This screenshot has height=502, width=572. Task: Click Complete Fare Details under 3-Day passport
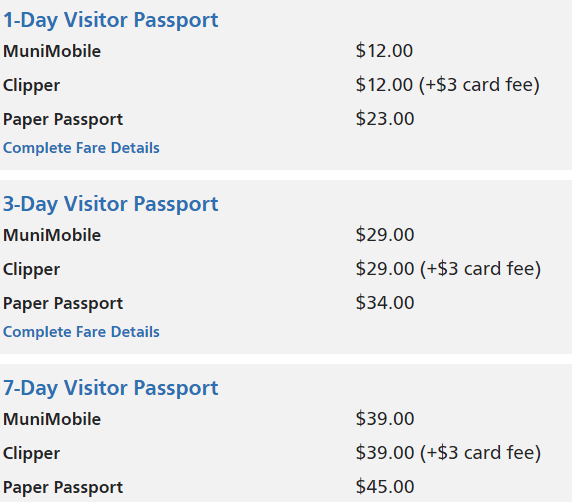[81, 332]
